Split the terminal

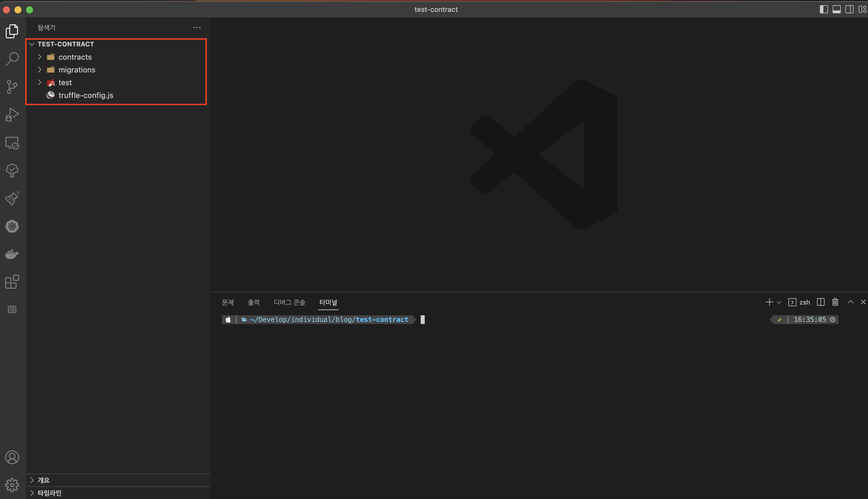820,302
